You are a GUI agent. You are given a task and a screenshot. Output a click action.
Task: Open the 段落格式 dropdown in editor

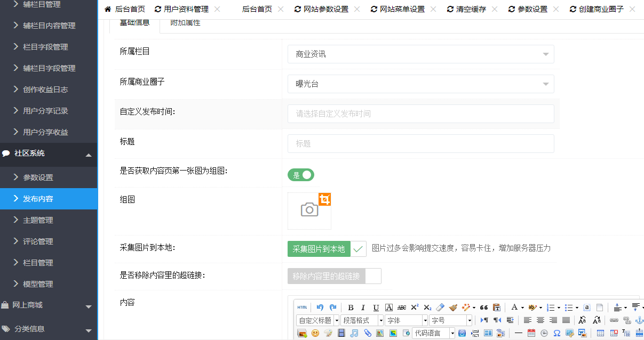coord(362,320)
